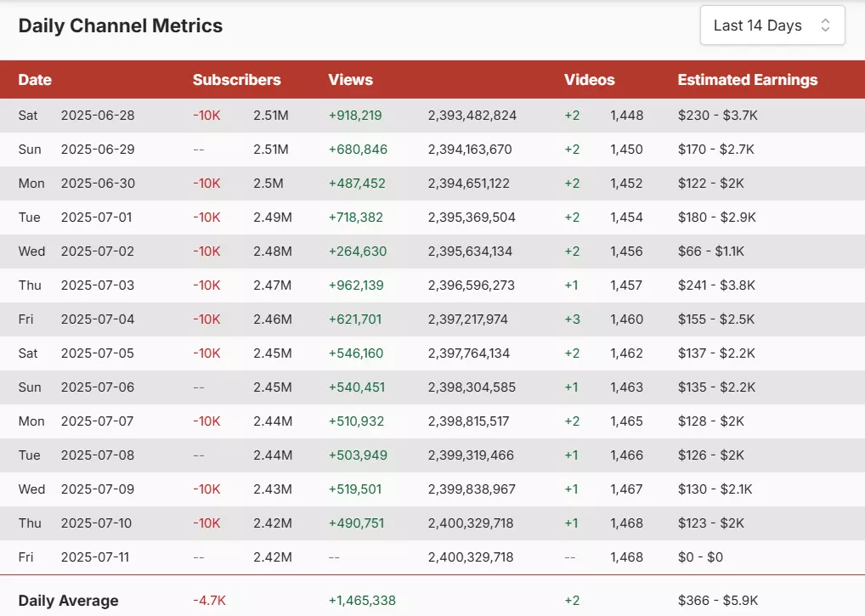Screen dimensions: 865x616
Task: Click daily average views +1,465,338
Action: click(363, 601)
